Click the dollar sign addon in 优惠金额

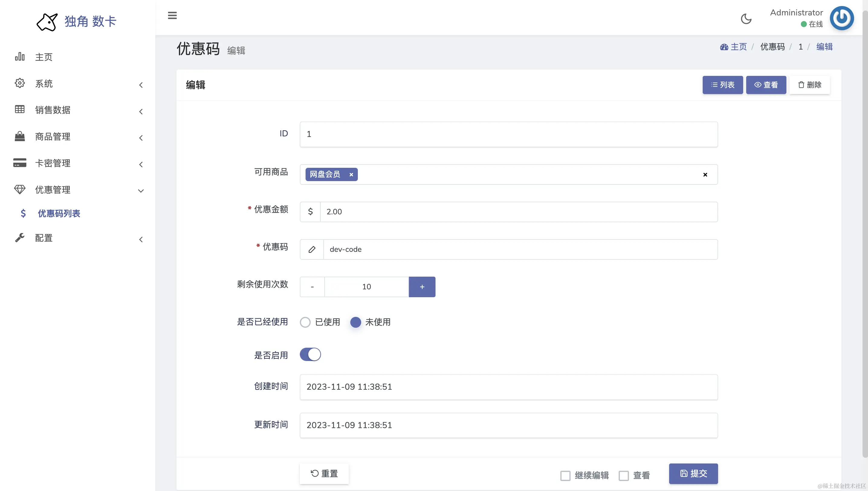(x=310, y=212)
